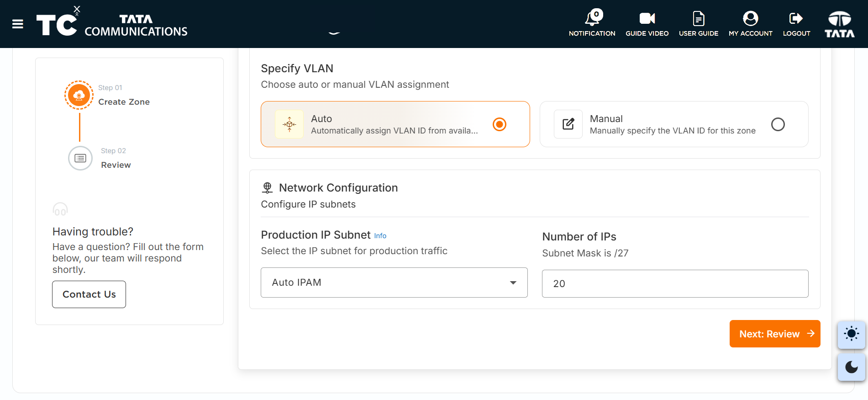This screenshot has height=400, width=868.
Task: Click the "Specify VLAN" heading
Action: point(297,69)
